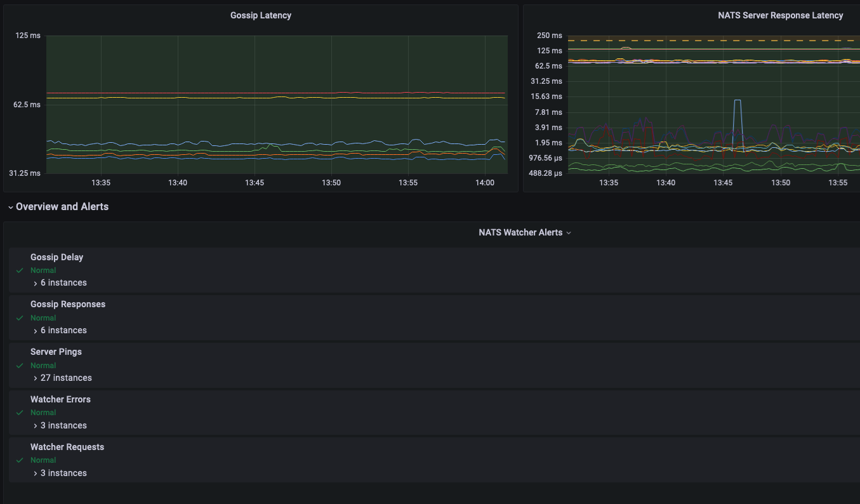Open the Watcher Errors alert rule
The width and height of the screenshot is (860, 504).
point(60,399)
